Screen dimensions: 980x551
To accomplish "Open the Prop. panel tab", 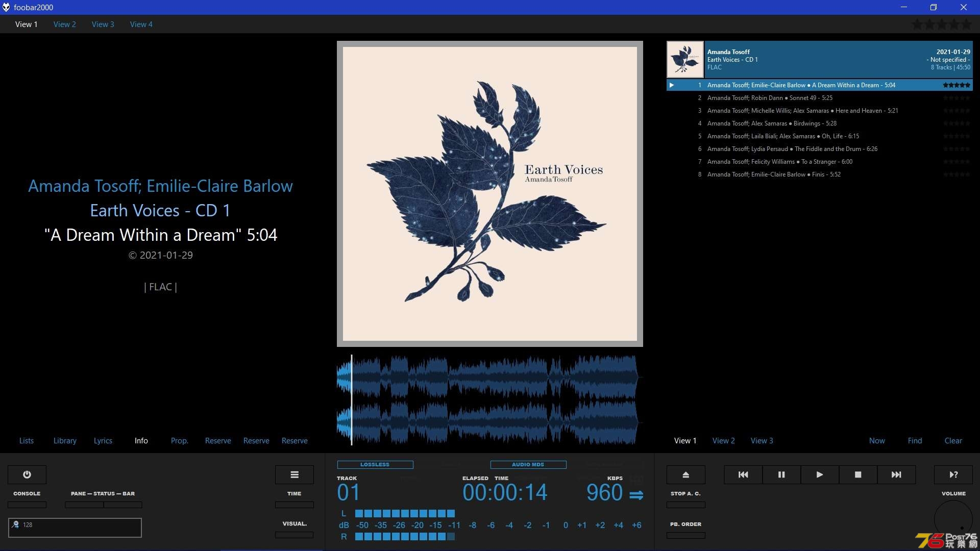I will coord(180,440).
